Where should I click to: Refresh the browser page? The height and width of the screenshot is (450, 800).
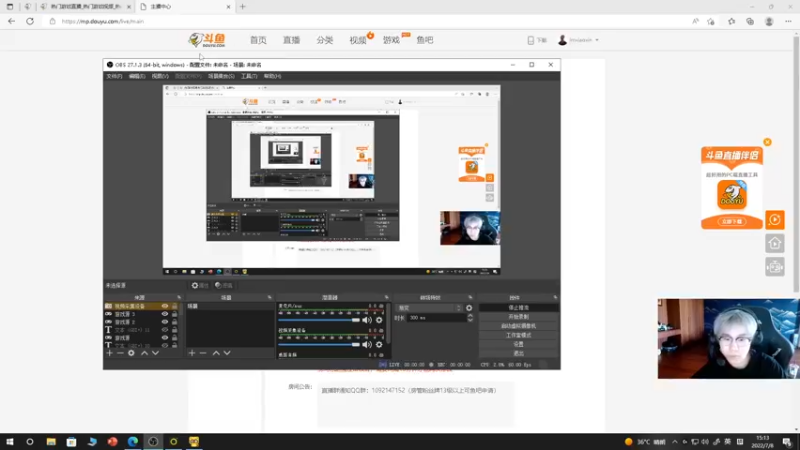tap(30, 21)
